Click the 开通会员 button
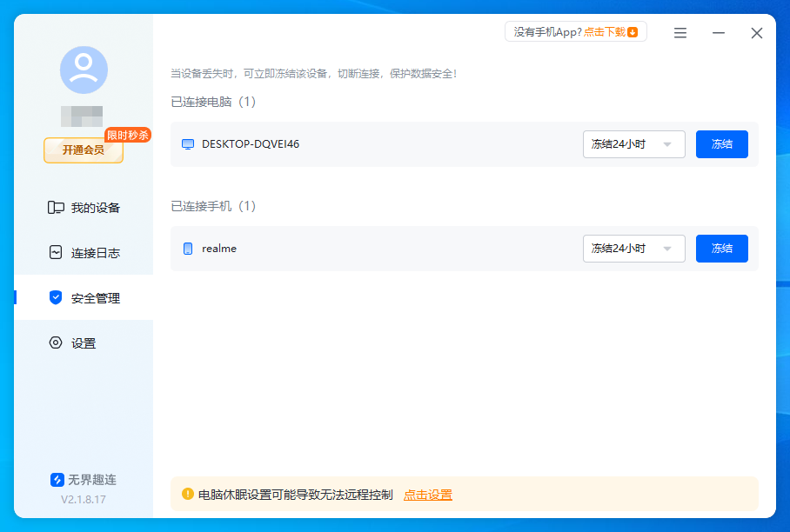This screenshot has width=790, height=532. (83, 151)
